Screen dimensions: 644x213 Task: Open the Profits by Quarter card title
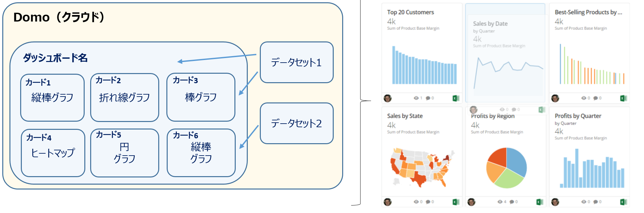click(x=578, y=116)
